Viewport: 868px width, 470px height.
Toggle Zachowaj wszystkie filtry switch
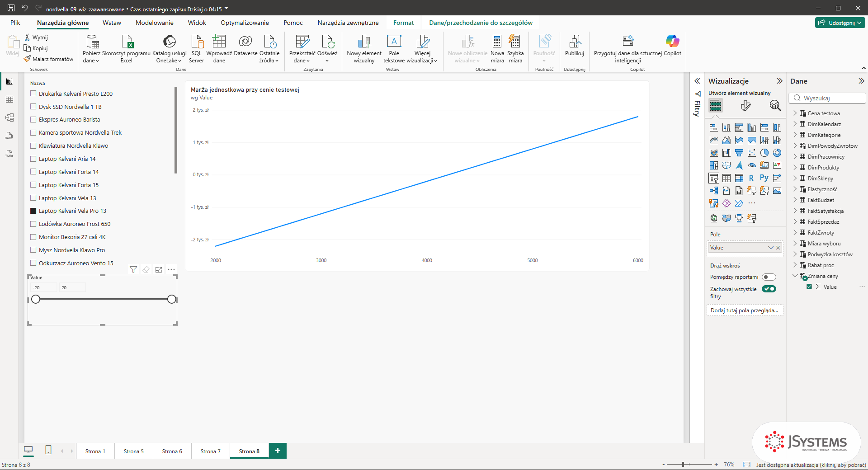tap(769, 289)
